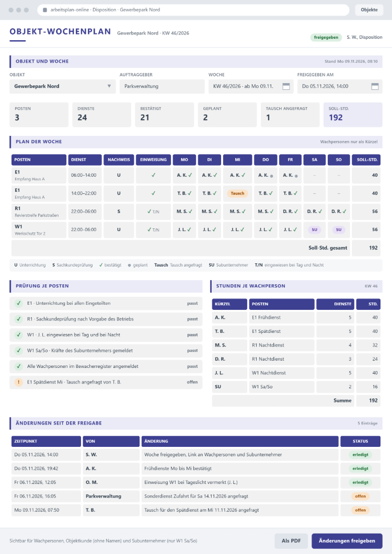Screen dimensions: 392x554
Task: Click the planned A. K. Thursday shift cell
Action: pyautogui.click(x=266, y=175)
